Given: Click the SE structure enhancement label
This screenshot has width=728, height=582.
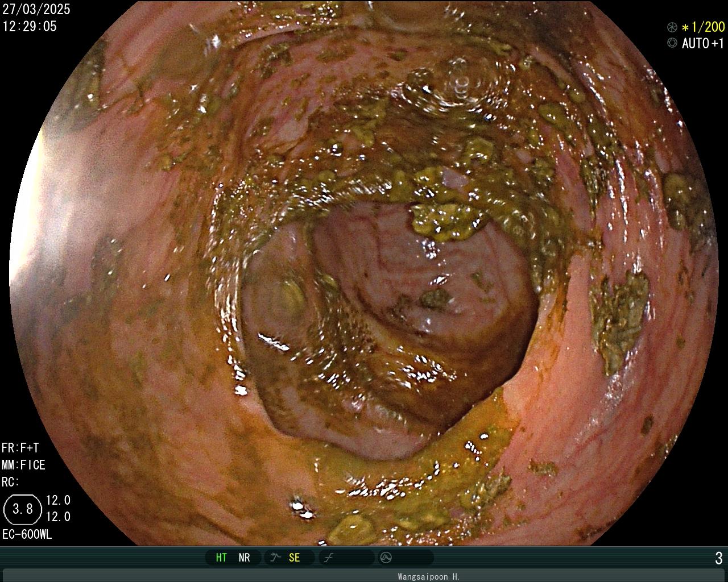Looking at the screenshot, I should 294,558.
